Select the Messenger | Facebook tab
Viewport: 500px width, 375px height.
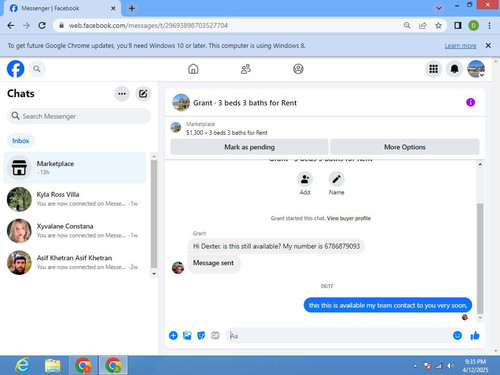62,8
